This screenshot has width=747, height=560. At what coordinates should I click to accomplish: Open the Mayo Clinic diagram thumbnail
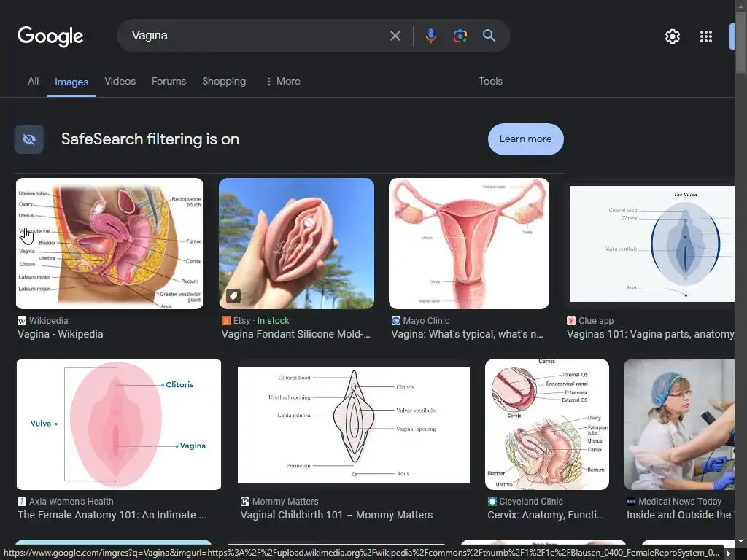469,244
